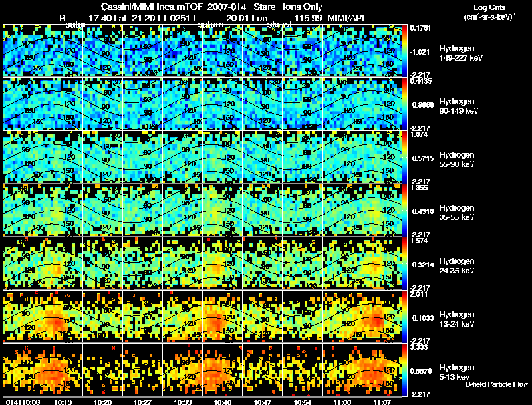Screen dimensions: 532x405
Task: Select the '13-24 keV' energy label
Action: pyautogui.click(x=456, y=324)
